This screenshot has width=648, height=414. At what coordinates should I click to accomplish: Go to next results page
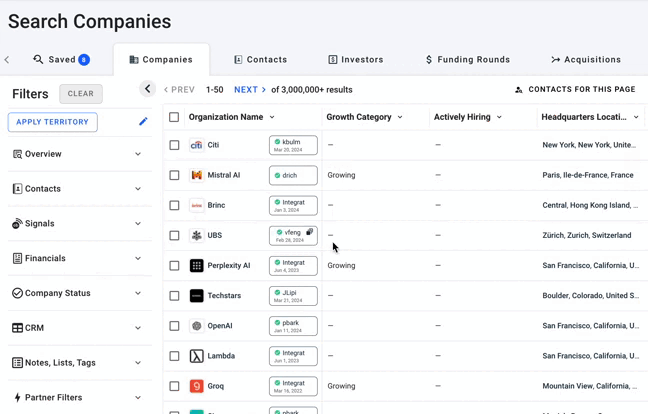coord(249,90)
